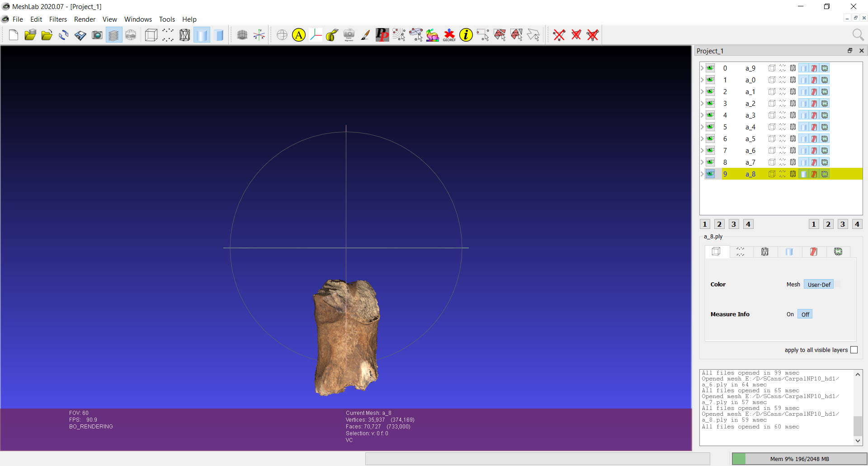Select the User-Def color option
The width and height of the screenshot is (868, 466).
[819, 285]
